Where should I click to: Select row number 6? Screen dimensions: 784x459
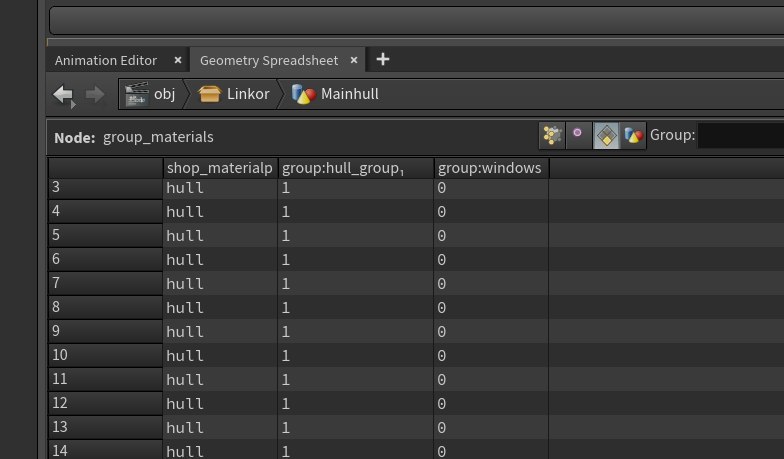[106, 260]
